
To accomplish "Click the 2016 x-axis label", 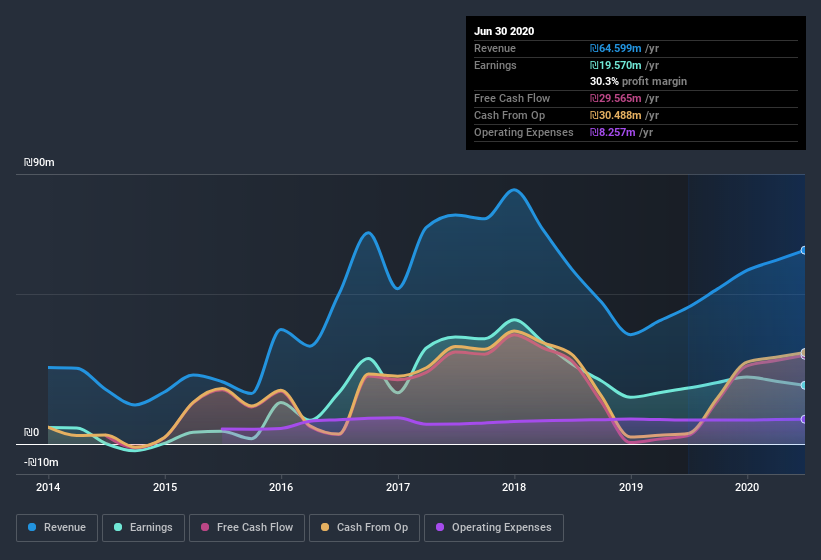I will tap(281, 487).
